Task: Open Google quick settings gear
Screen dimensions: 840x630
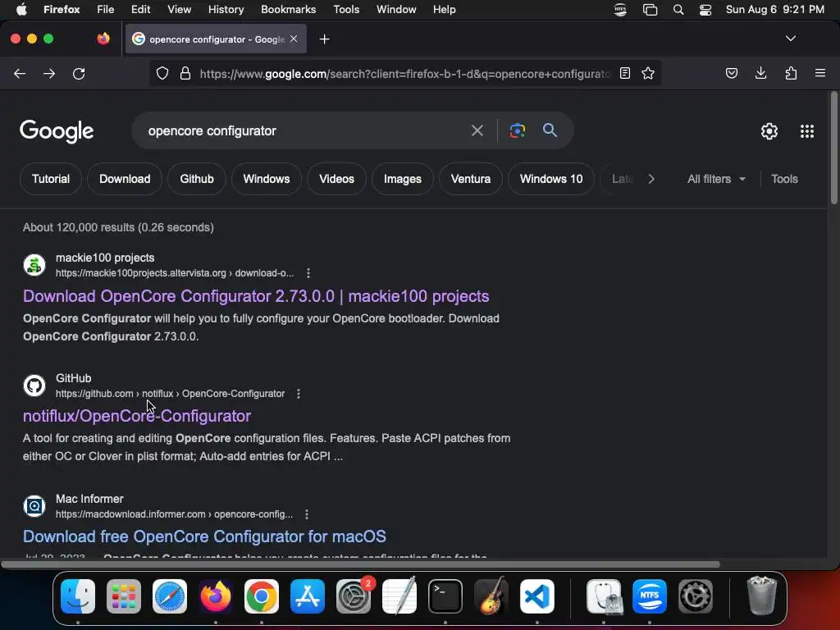Action: click(769, 131)
